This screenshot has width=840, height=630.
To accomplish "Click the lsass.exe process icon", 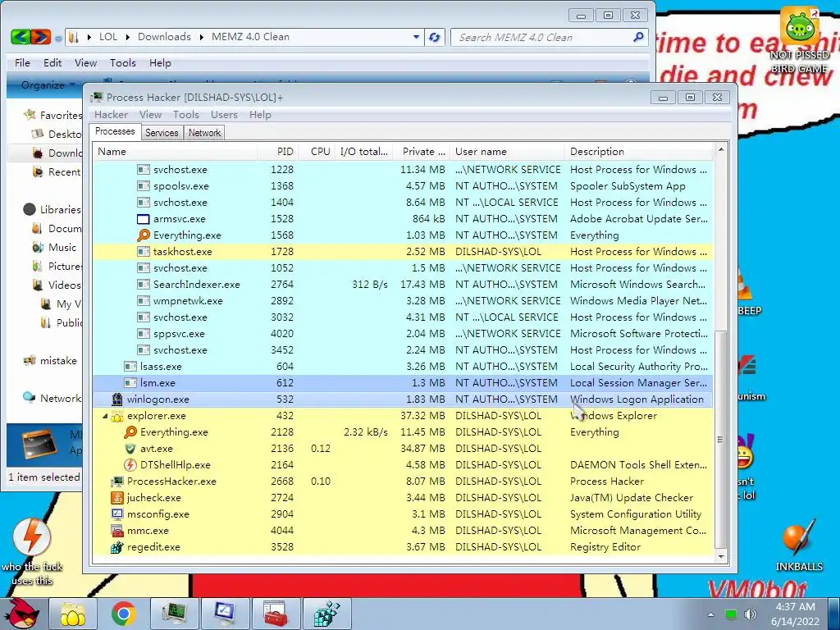I will click(130, 367).
